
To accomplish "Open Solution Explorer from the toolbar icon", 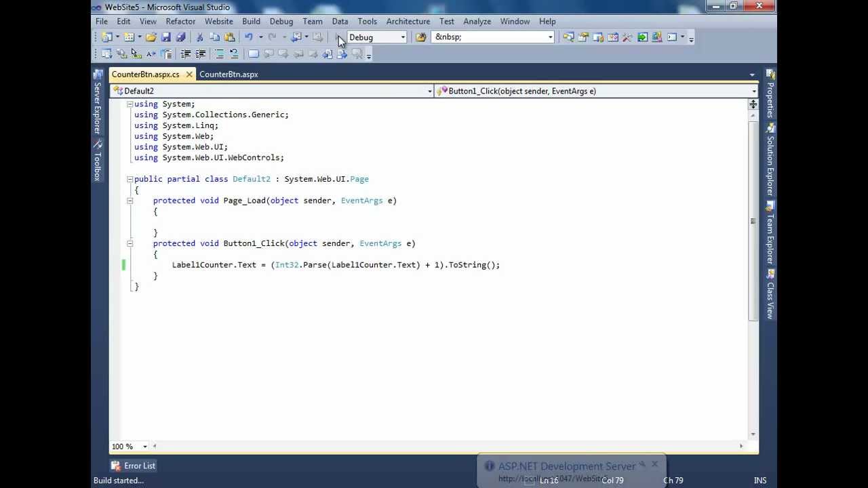I will pyautogui.click(x=568, y=37).
